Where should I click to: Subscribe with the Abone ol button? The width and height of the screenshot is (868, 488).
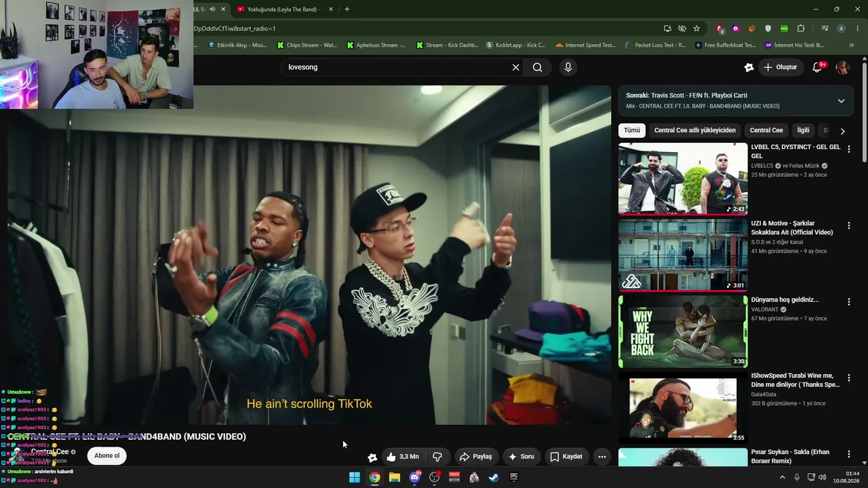point(106,455)
